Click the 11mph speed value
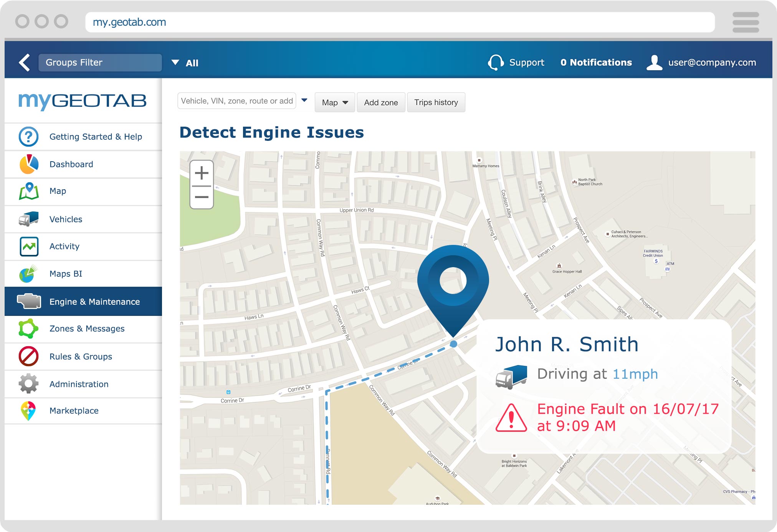The height and width of the screenshot is (532, 777). tap(635, 374)
